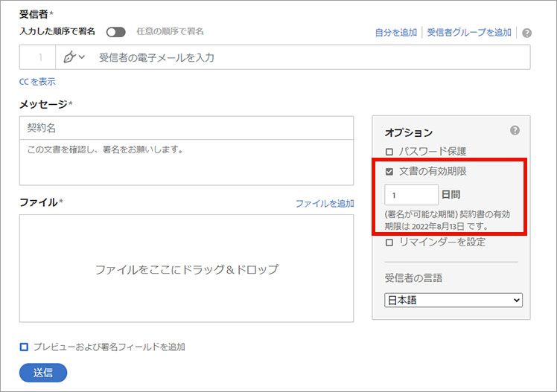557x392 pixels.
Task: Click the file drag and drop area
Action: click(186, 269)
